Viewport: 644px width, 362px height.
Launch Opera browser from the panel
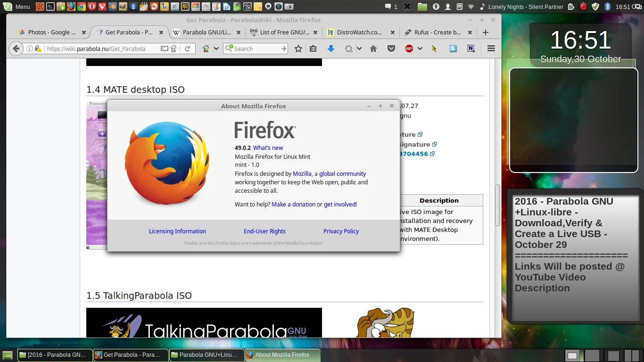click(x=91, y=7)
